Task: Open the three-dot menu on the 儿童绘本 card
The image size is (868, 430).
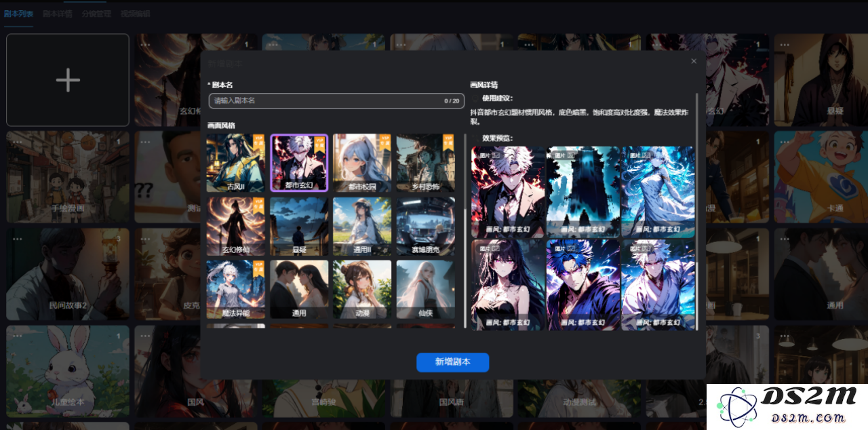Action: (17, 336)
